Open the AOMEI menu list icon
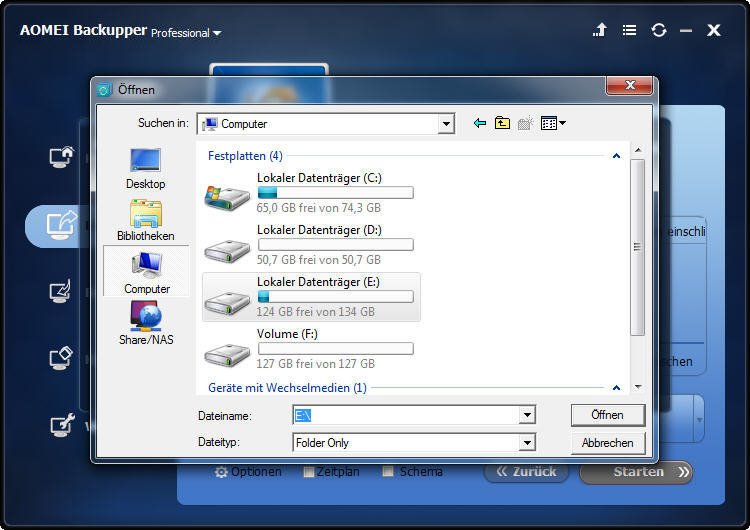The height and width of the screenshot is (530, 750). [x=629, y=31]
